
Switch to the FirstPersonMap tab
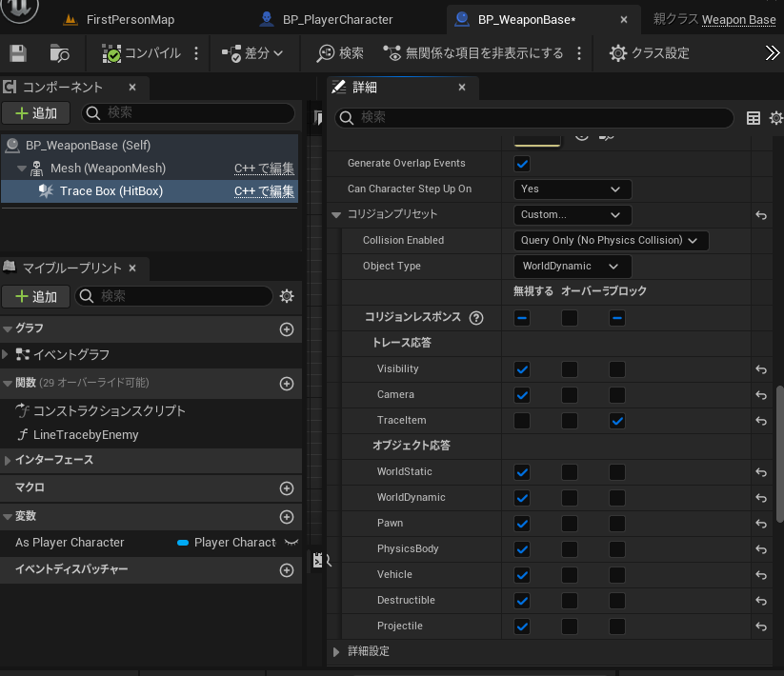119,19
